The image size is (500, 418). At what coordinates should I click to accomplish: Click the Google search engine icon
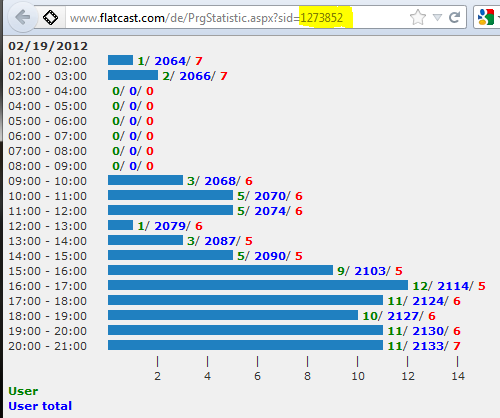pyautogui.click(x=486, y=17)
